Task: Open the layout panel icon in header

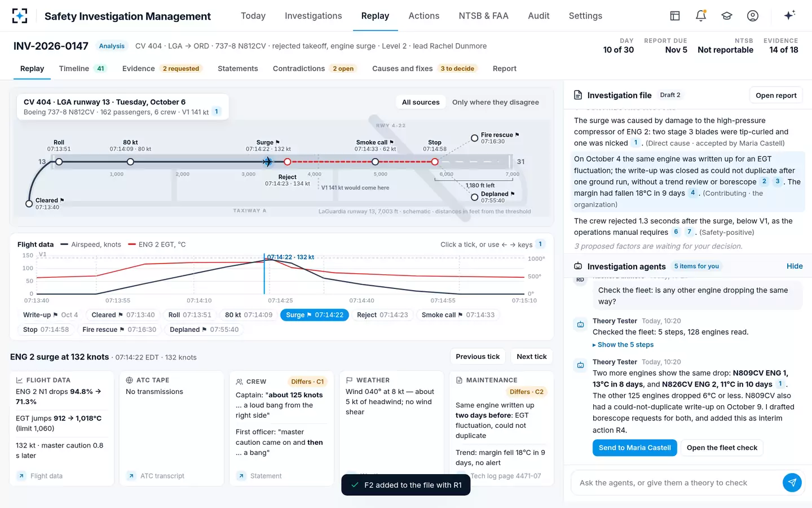Action: click(x=675, y=16)
